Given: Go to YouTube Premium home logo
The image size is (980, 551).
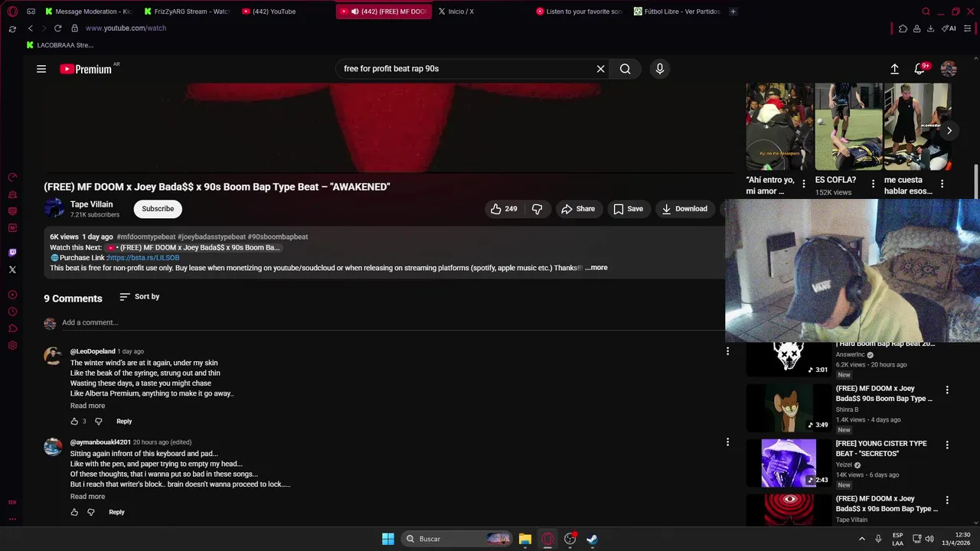Looking at the screenshot, I should coord(87,69).
